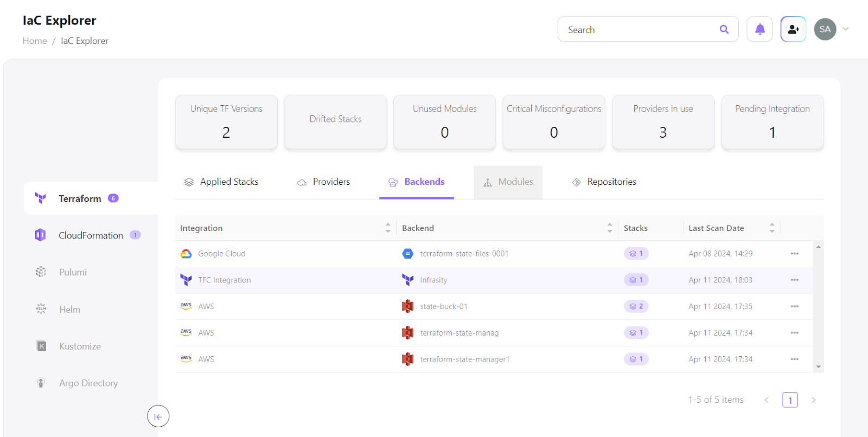Select Kustomize in the sidebar
This screenshot has width=868, height=437.
tap(80, 346)
